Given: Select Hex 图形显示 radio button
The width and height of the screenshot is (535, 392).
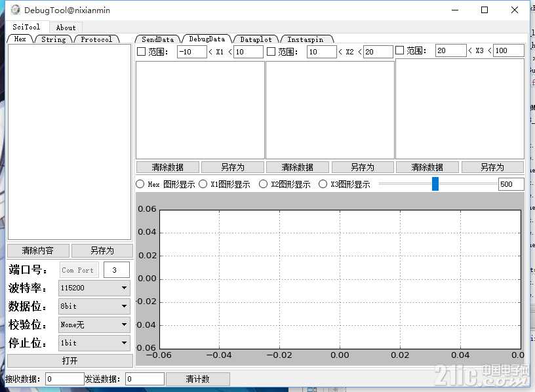Looking at the screenshot, I should [x=140, y=184].
